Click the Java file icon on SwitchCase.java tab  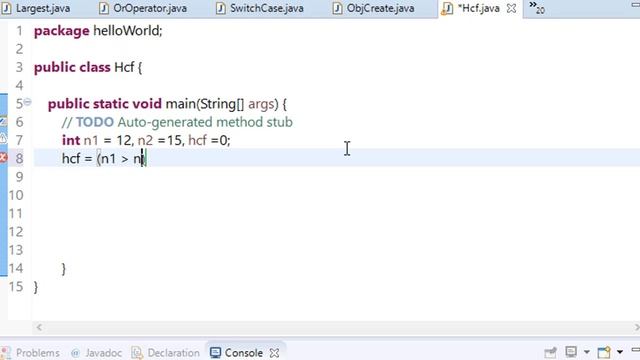coord(220,8)
